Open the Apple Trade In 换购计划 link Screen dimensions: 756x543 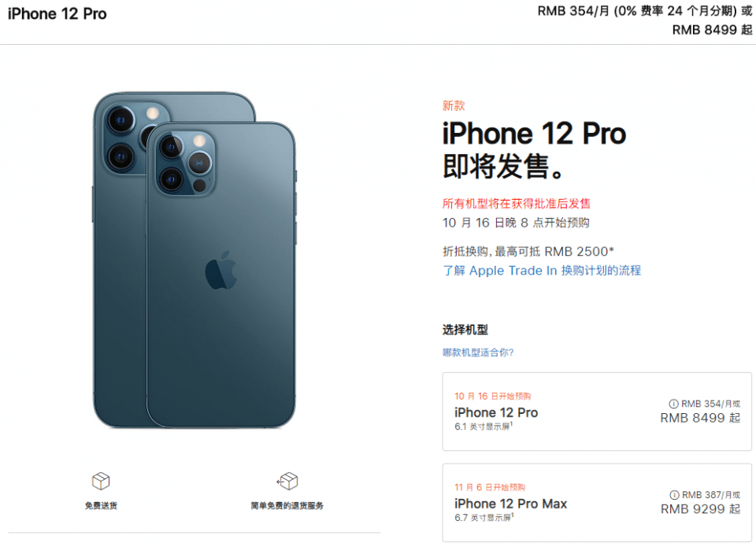(542, 270)
